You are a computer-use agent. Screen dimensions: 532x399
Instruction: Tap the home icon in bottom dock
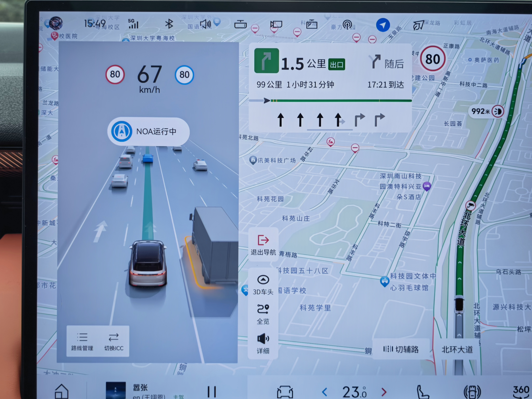pyautogui.click(x=62, y=391)
